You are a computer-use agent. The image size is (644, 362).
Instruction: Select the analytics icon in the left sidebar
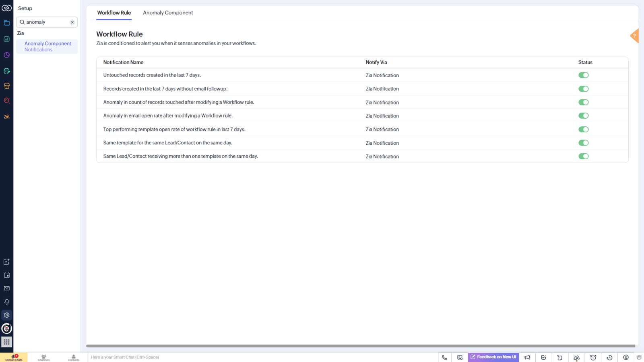pos(6,39)
